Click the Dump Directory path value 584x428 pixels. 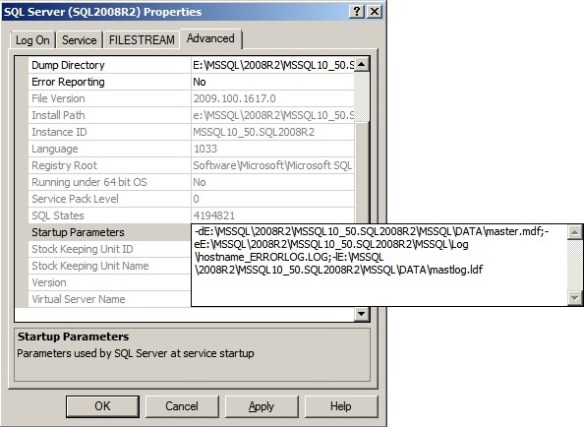point(273,65)
